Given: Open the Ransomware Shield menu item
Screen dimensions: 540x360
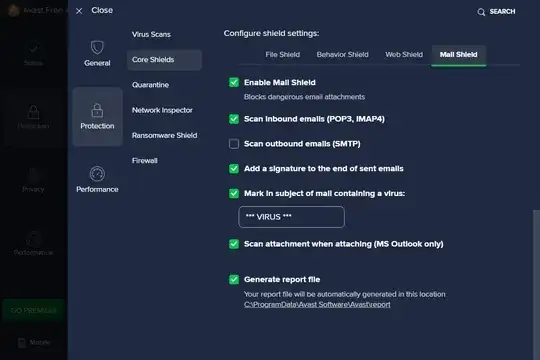Looking at the screenshot, I should click(x=164, y=135).
